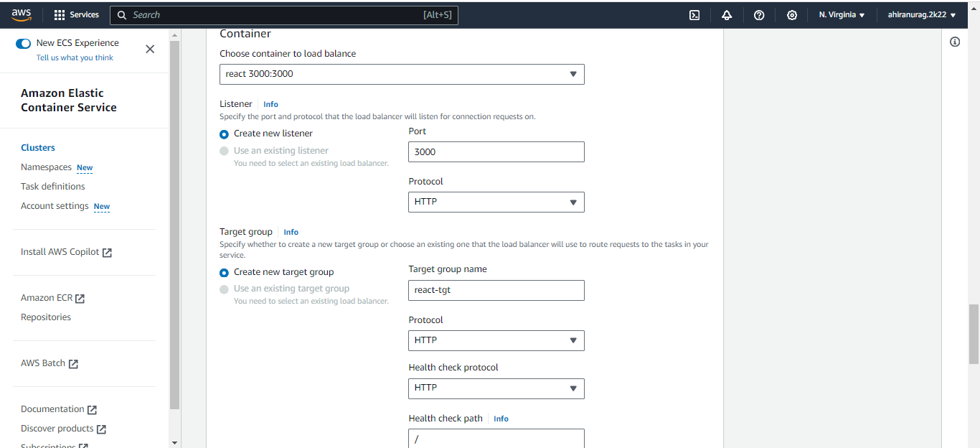Open the N. Virginia region dropdown

[842, 15]
